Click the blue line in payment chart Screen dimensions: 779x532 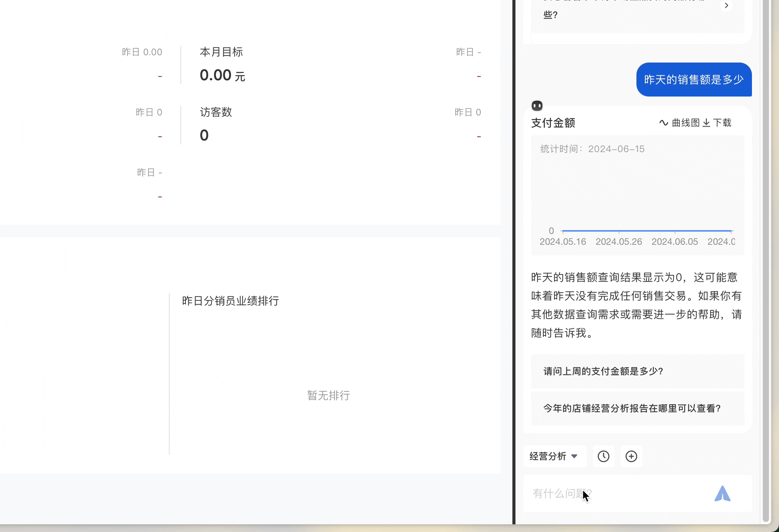647,231
